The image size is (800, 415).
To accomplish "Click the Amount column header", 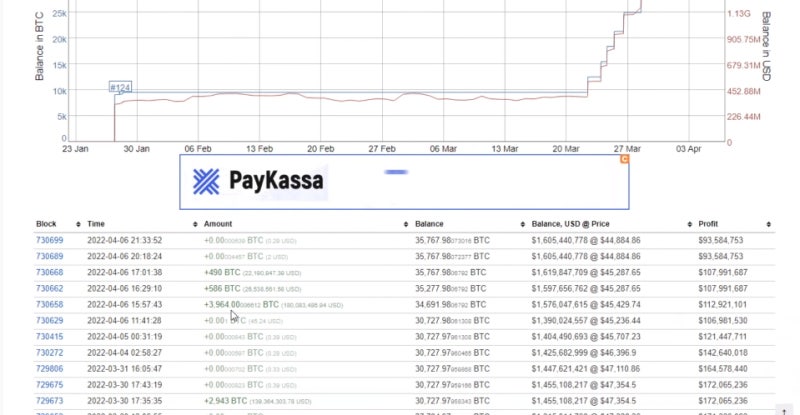I will [218, 224].
